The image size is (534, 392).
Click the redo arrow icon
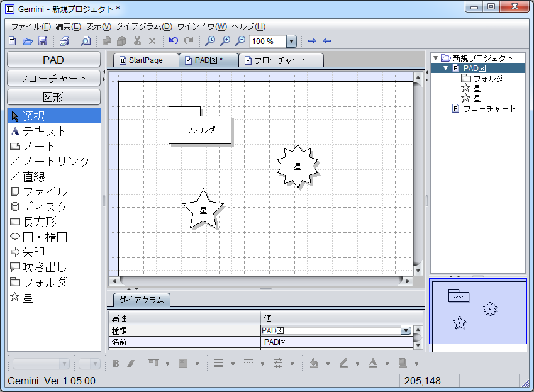pos(188,41)
